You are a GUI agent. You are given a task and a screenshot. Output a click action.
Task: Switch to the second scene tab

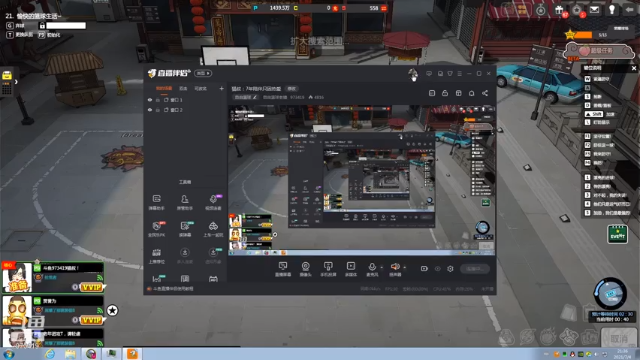click(x=183, y=88)
